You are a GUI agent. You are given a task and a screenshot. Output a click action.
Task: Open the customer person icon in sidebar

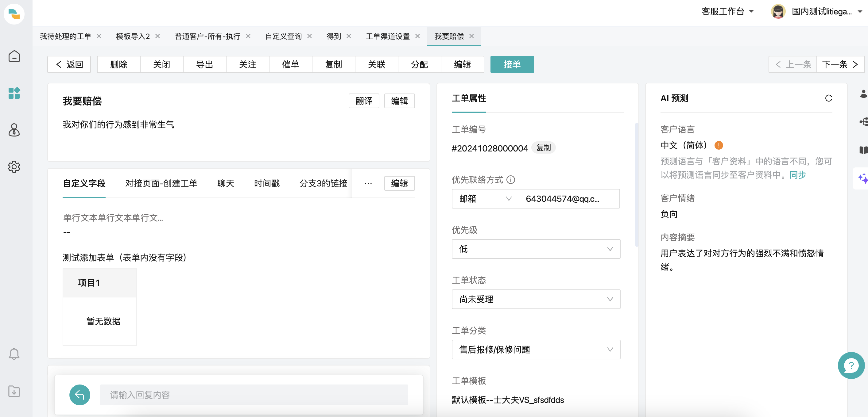tap(14, 130)
